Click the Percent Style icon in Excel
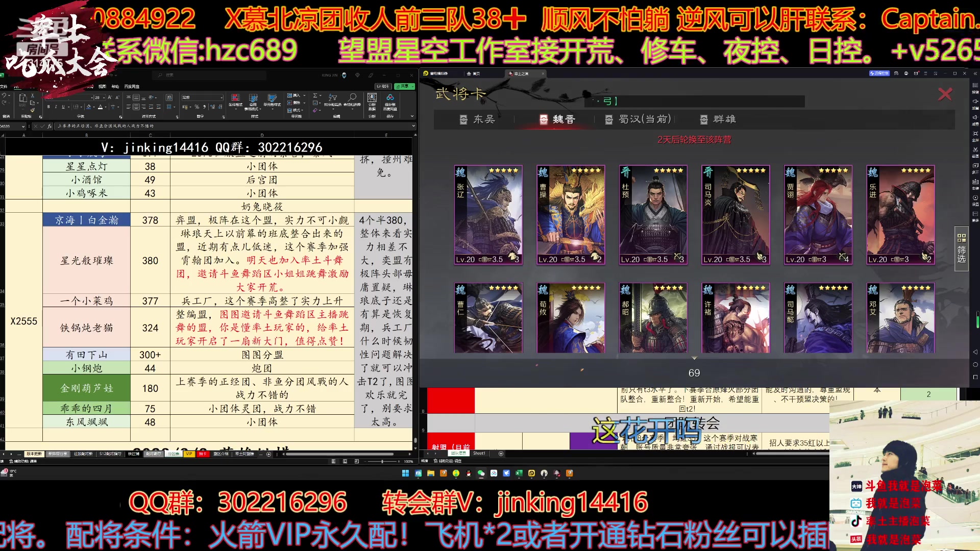Image resolution: width=980 pixels, height=551 pixels. pos(197,107)
